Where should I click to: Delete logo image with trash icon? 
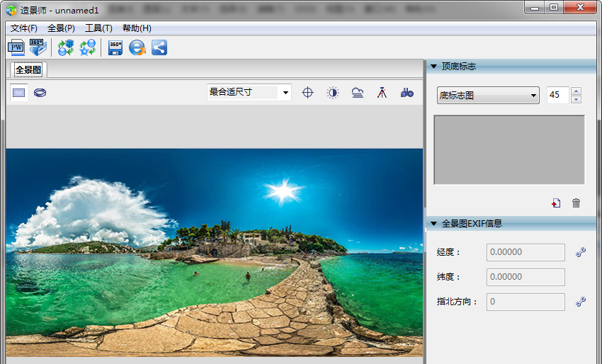(x=576, y=203)
